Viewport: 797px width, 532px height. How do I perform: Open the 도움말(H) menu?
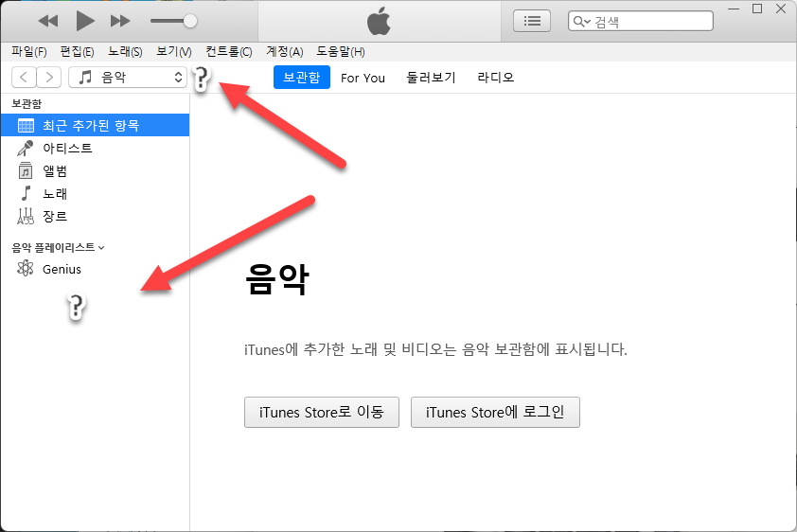tap(341, 52)
